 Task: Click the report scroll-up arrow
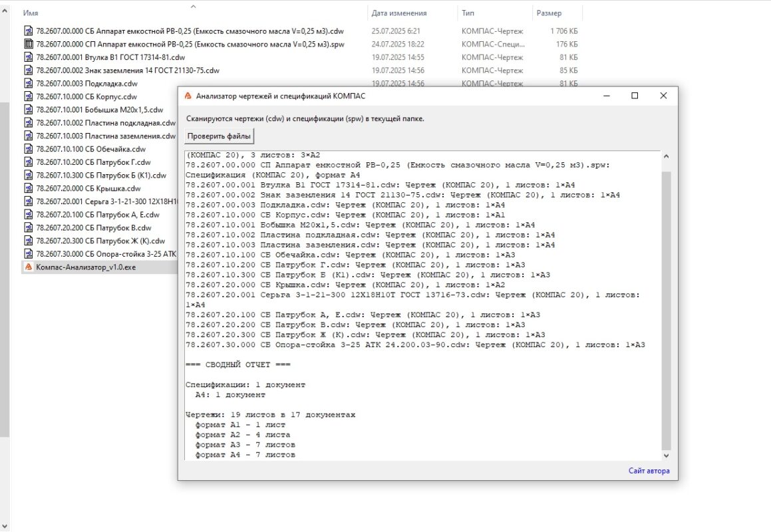(667, 156)
